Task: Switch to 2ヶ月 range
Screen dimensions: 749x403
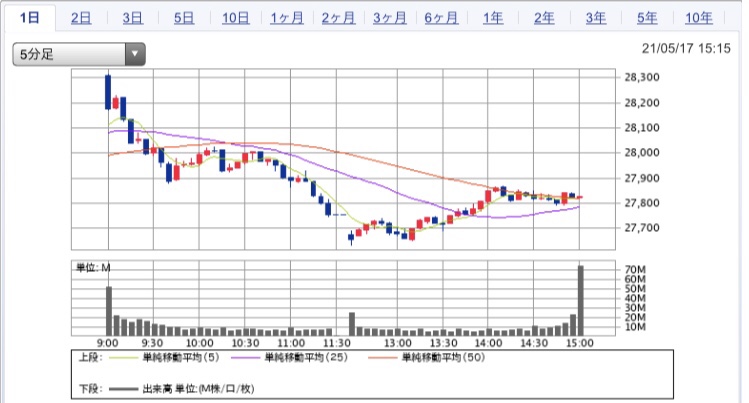Action: (x=338, y=18)
